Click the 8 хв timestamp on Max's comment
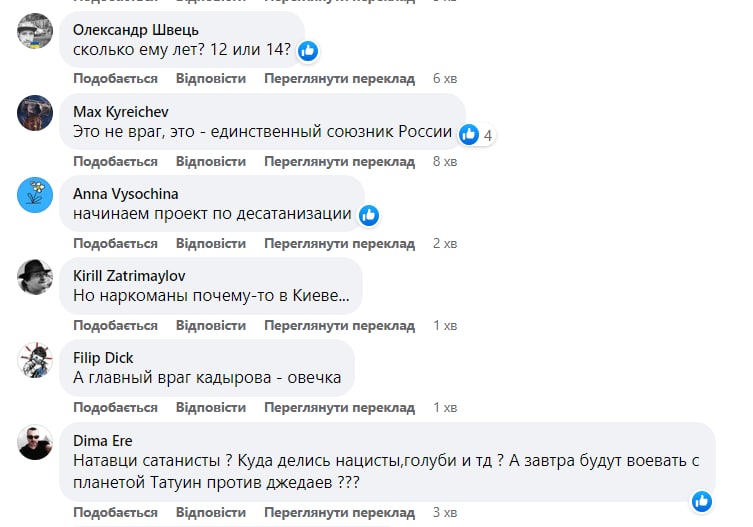Screen dimensions: 753x527 [x=444, y=162]
